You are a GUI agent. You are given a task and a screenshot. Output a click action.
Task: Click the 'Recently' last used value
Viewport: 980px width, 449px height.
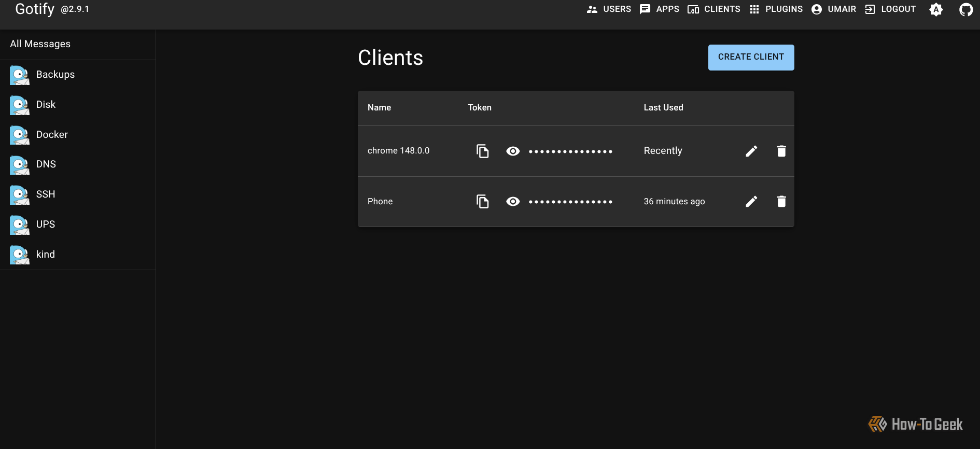pyautogui.click(x=663, y=151)
